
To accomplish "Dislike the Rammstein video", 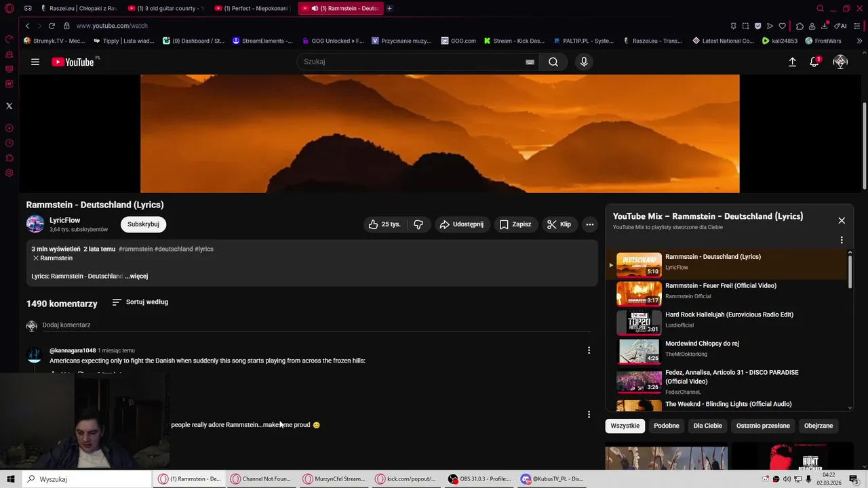I will click(x=418, y=224).
